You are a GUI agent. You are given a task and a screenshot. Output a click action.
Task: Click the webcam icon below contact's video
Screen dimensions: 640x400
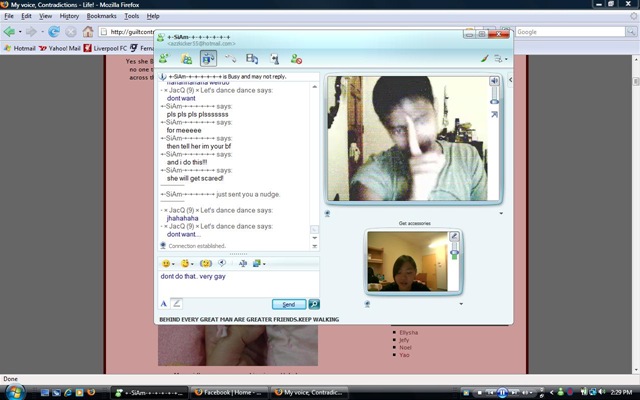click(x=327, y=213)
